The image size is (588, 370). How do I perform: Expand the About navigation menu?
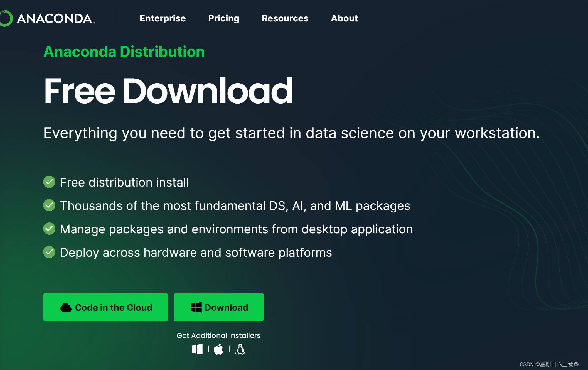tap(344, 18)
